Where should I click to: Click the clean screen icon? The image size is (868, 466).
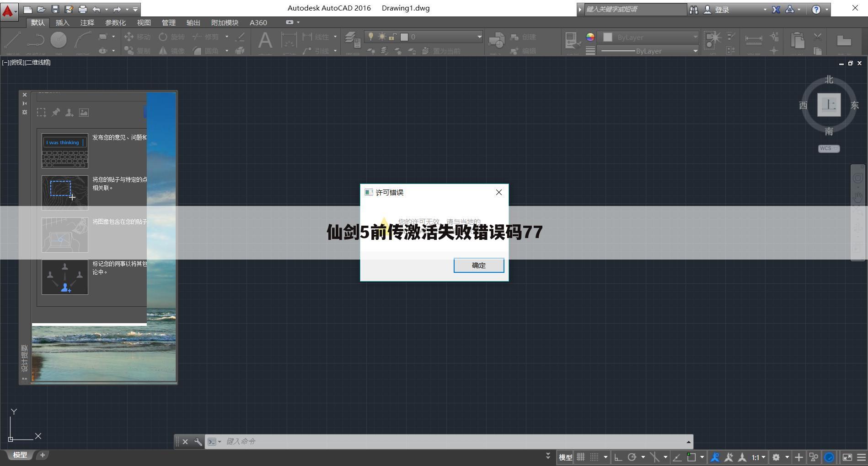click(847, 457)
